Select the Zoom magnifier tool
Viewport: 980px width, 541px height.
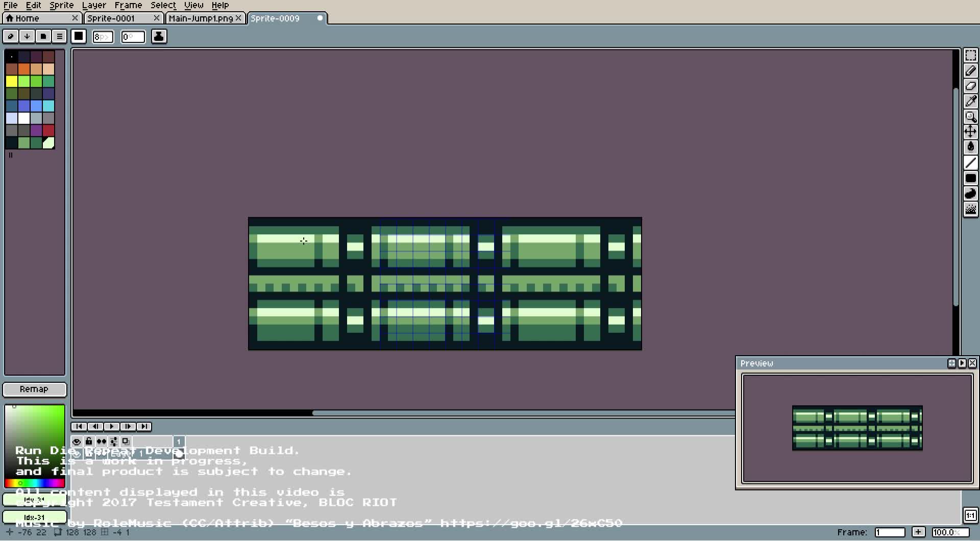pos(970,117)
